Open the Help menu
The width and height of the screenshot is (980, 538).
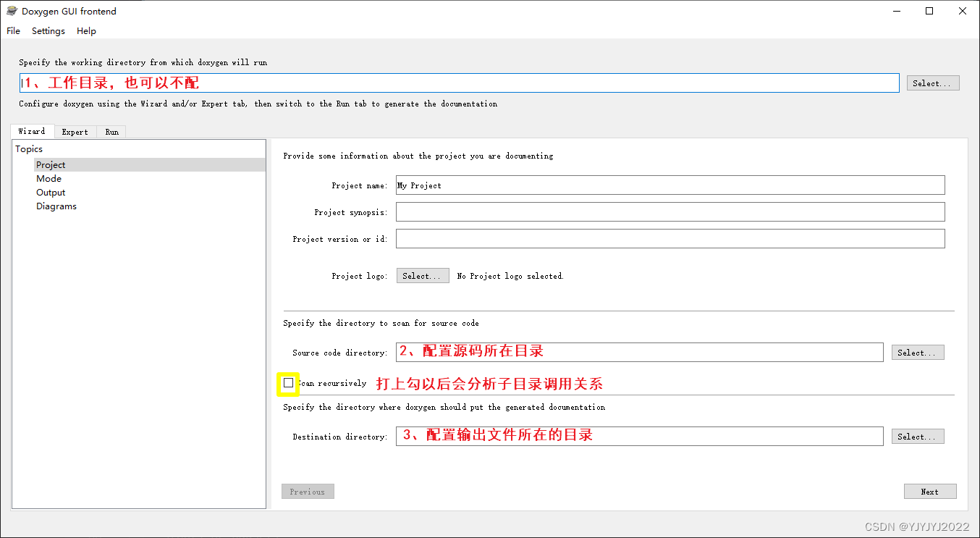point(86,30)
